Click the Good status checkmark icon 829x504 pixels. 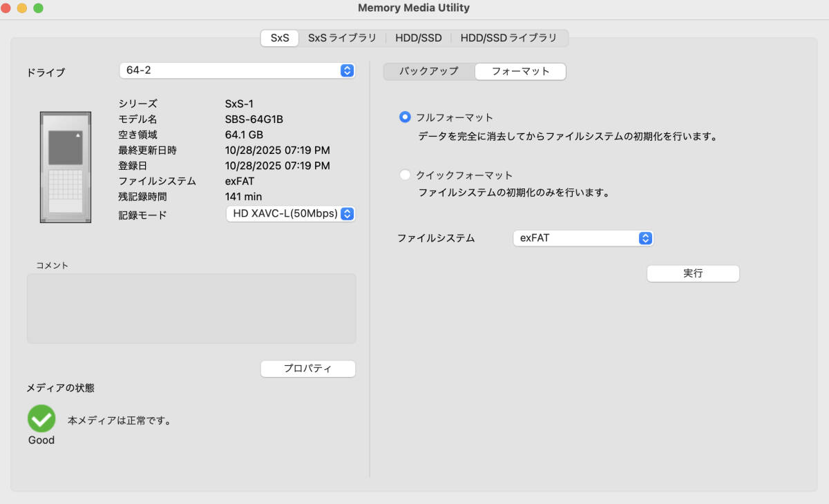tap(41, 419)
